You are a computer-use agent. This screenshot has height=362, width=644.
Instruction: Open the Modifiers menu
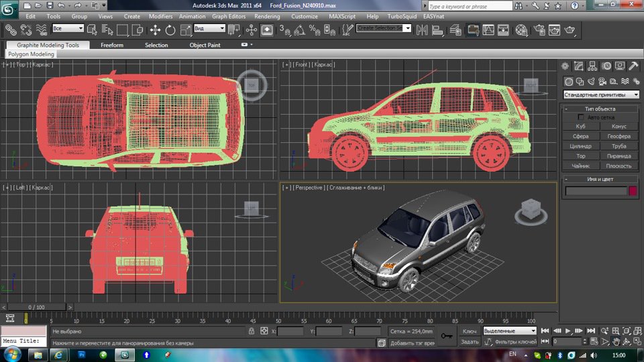[x=160, y=16]
